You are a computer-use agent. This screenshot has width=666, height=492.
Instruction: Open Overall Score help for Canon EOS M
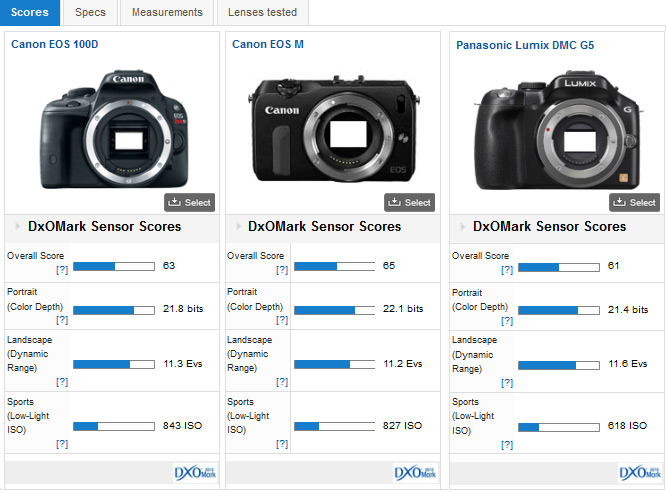tap(282, 270)
